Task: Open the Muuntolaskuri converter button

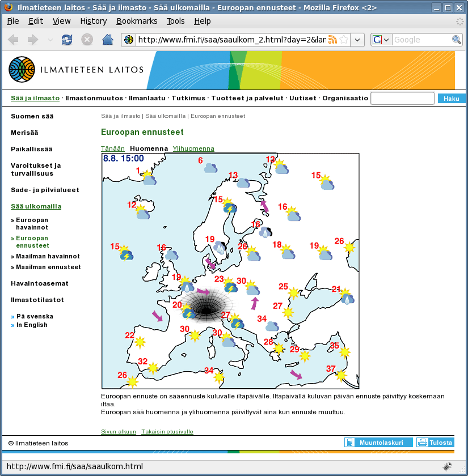Action: click(x=378, y=443)
